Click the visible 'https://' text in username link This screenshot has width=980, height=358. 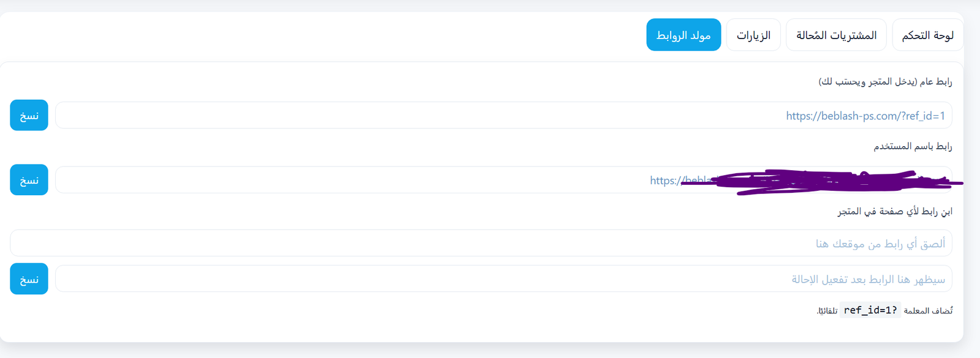[x=665, y=181]
